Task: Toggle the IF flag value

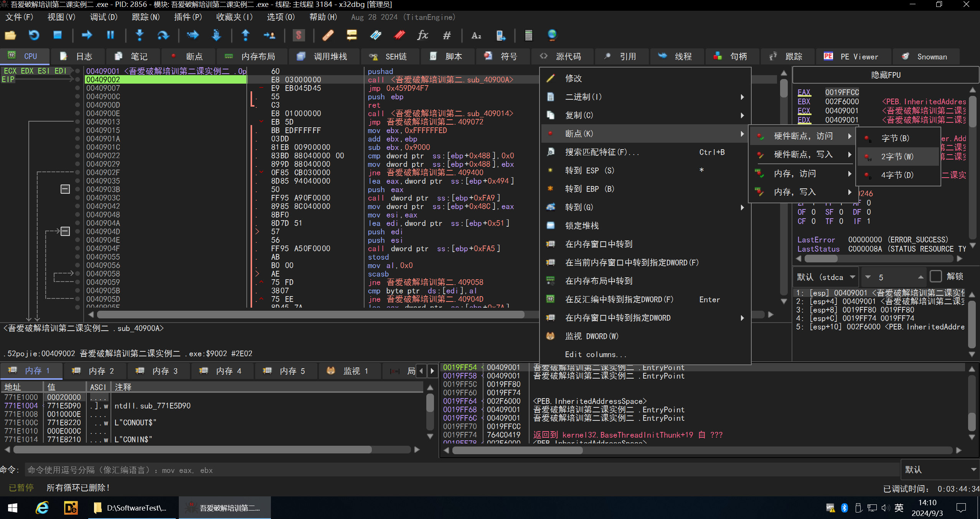Action: pos(868,221)
